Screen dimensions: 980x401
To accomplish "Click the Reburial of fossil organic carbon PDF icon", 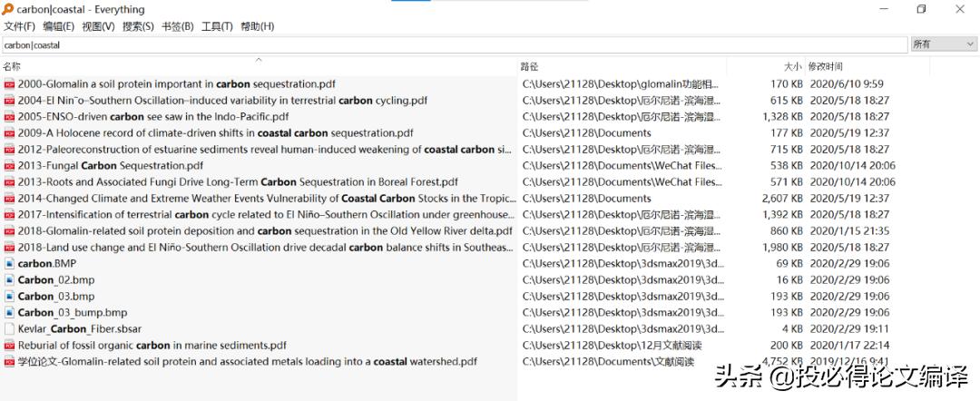I will [x=9, y=346].
